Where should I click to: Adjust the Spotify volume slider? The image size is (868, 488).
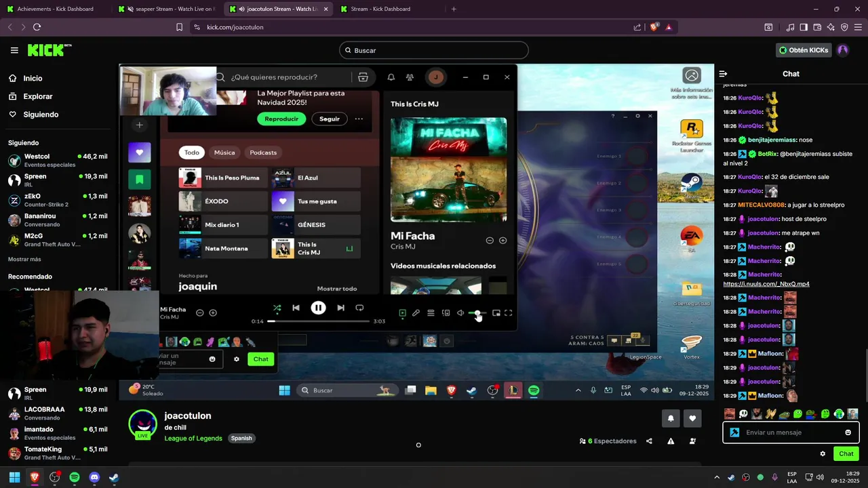click(x=477, y=313)
